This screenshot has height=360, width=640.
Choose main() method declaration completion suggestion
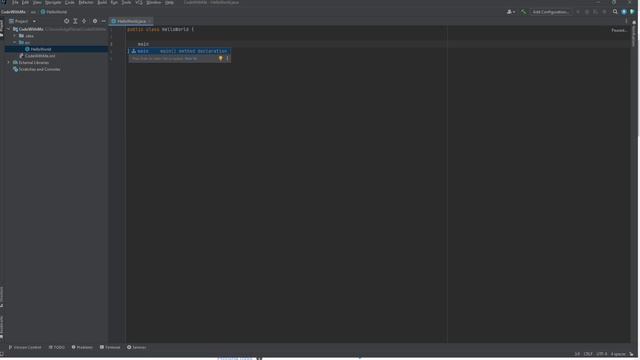(180, 51)
